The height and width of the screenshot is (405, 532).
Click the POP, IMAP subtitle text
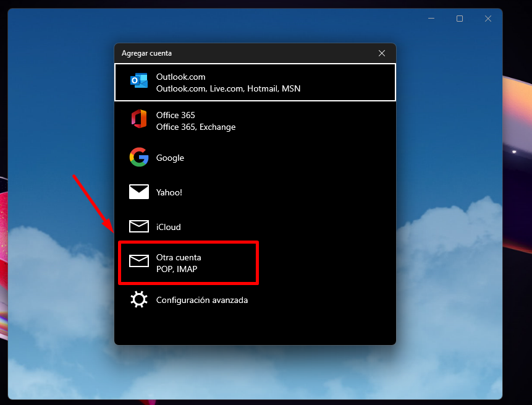tap(177, 269)
